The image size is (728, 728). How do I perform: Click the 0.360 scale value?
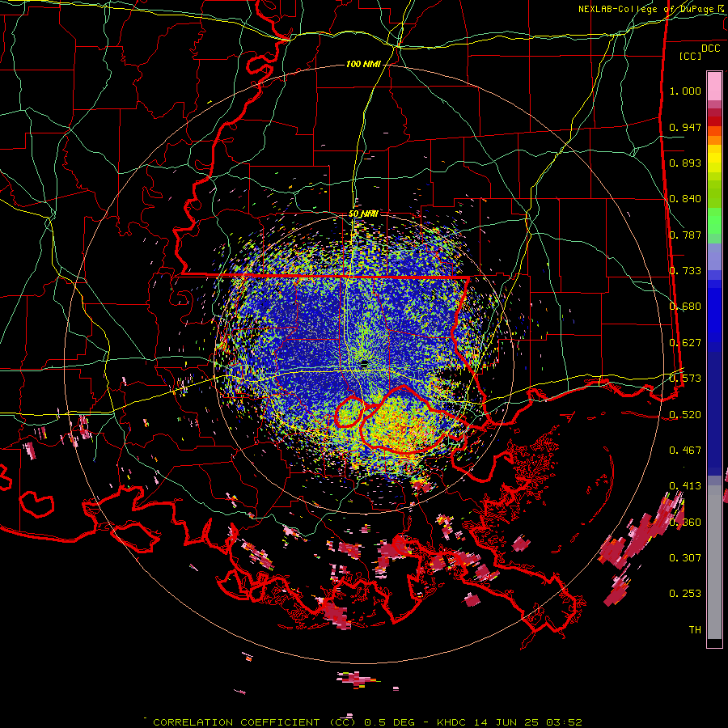(685, 523)
